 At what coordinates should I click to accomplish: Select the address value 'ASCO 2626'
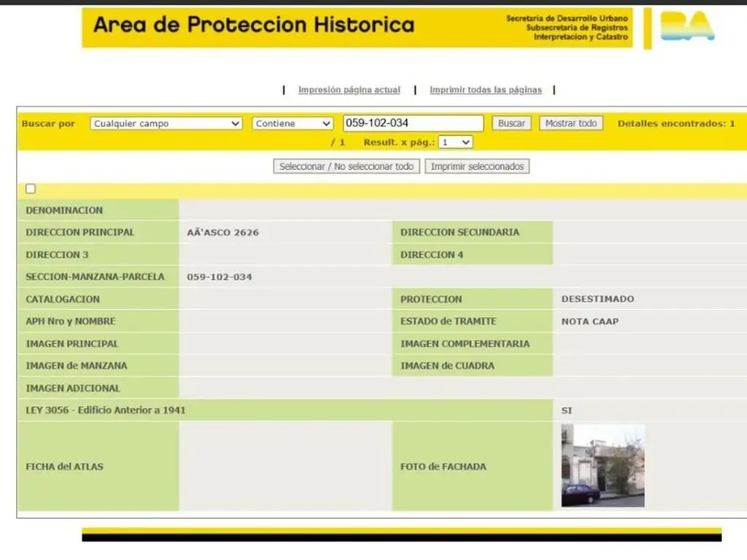point(223,233)
